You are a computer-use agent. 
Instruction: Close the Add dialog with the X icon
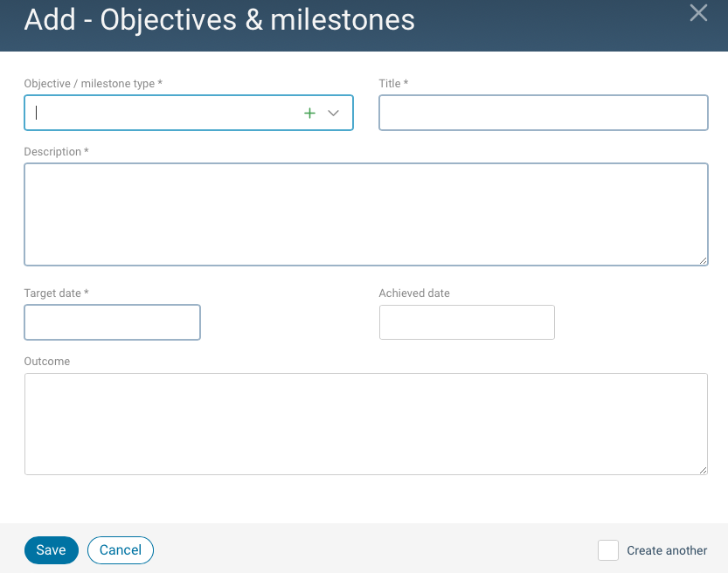698,13
